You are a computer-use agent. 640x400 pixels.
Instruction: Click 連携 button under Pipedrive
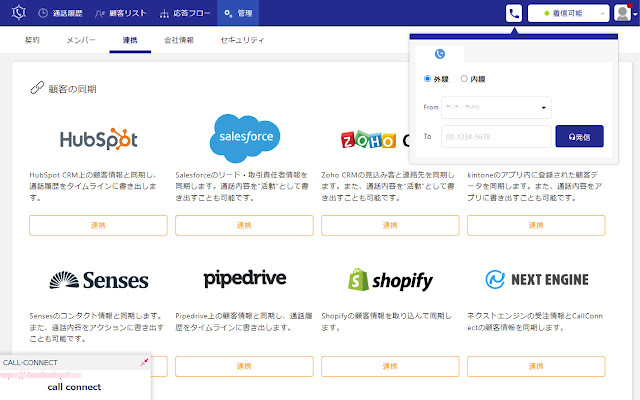[x=244, y=366]
